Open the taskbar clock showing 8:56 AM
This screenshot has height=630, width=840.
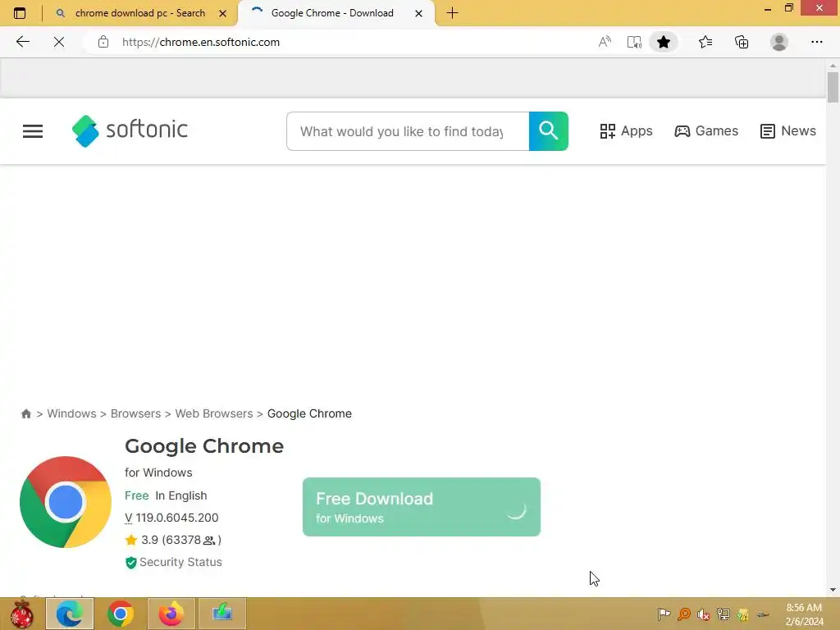pyautogui.click(x=804, y=614)
